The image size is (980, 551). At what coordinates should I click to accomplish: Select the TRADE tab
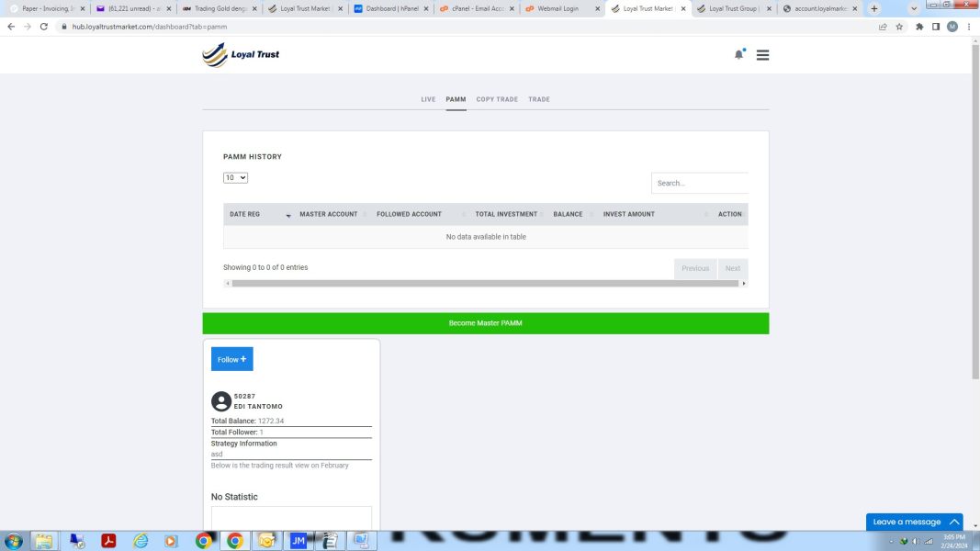[539, 99]
